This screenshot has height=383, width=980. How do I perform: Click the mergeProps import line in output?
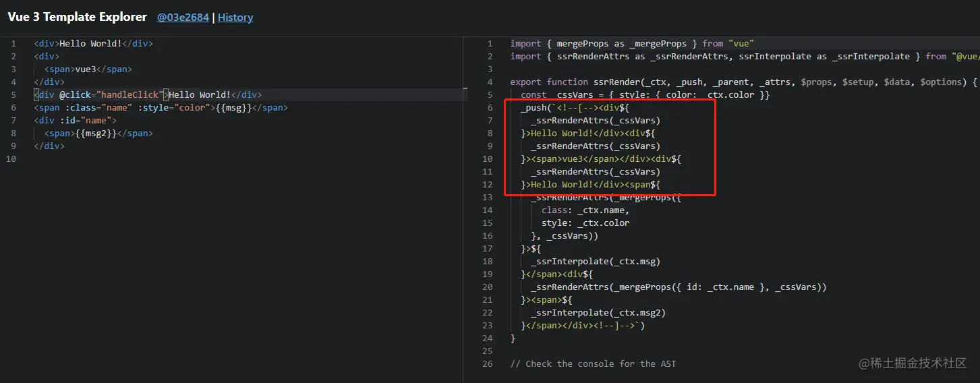point(632,44)
